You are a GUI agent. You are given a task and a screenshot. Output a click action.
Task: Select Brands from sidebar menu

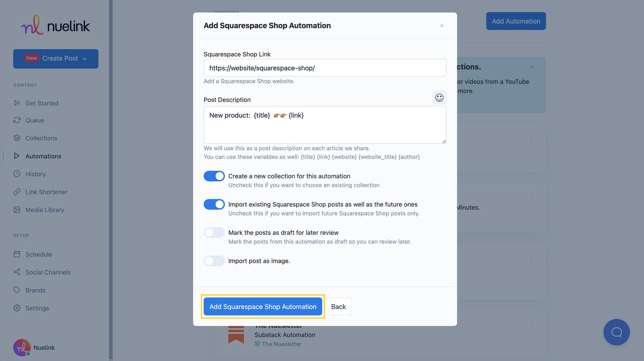tap(35, 290)
